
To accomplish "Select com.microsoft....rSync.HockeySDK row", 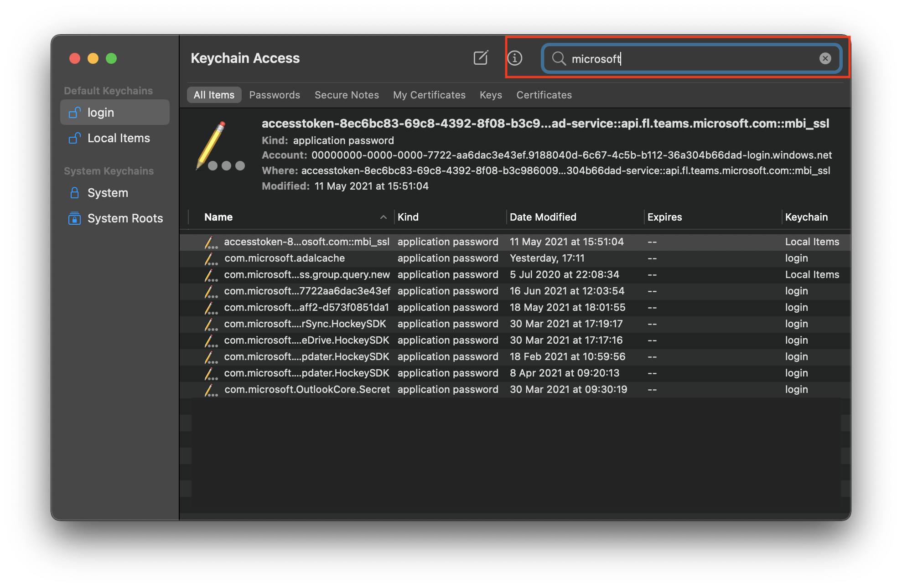I will pyautogui.click(x=515, y=324).
